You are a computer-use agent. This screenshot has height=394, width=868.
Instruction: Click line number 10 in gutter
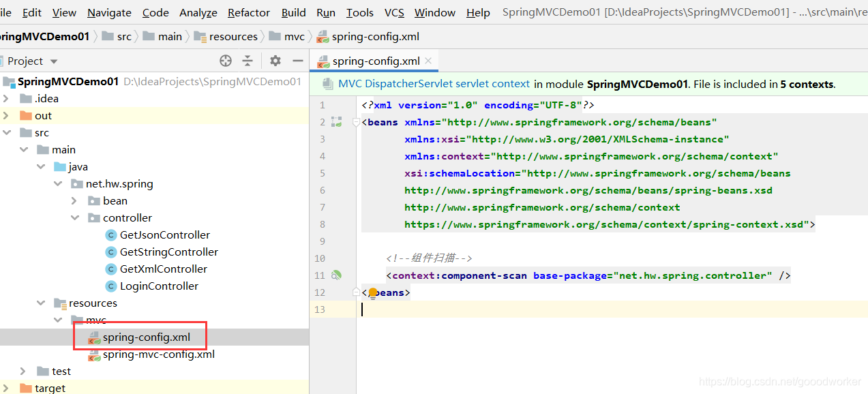[320, 258]
